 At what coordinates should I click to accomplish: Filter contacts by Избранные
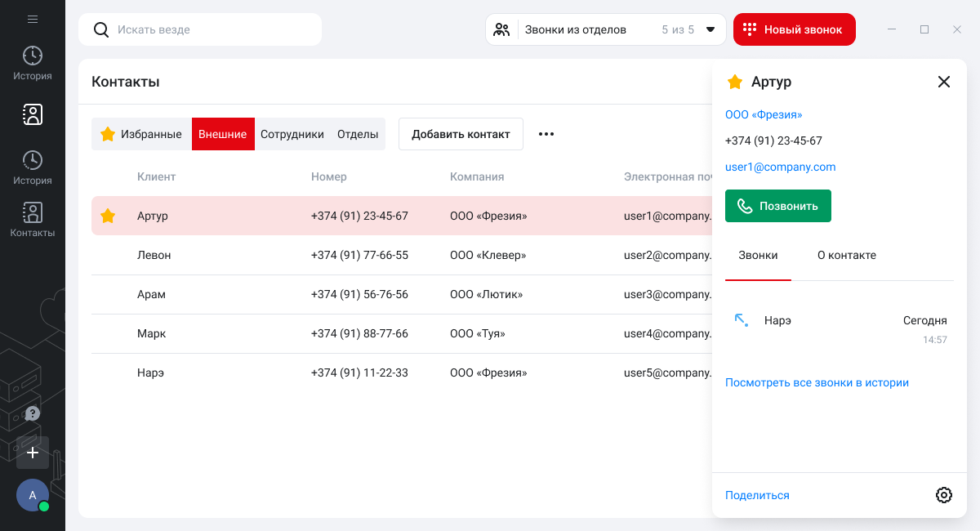141,134
